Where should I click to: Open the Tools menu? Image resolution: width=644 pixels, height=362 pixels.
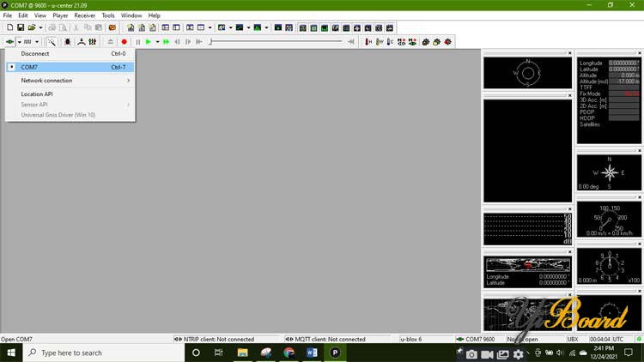(x=108, y=15)
